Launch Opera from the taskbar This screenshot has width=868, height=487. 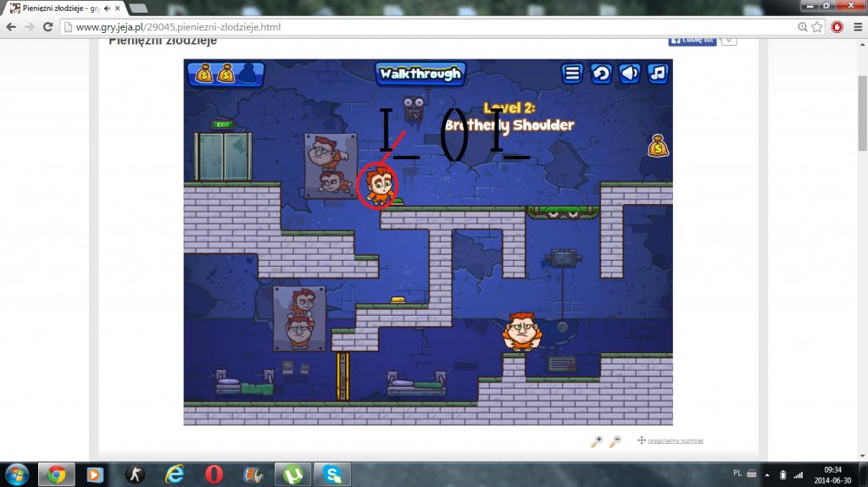[214, 475]
